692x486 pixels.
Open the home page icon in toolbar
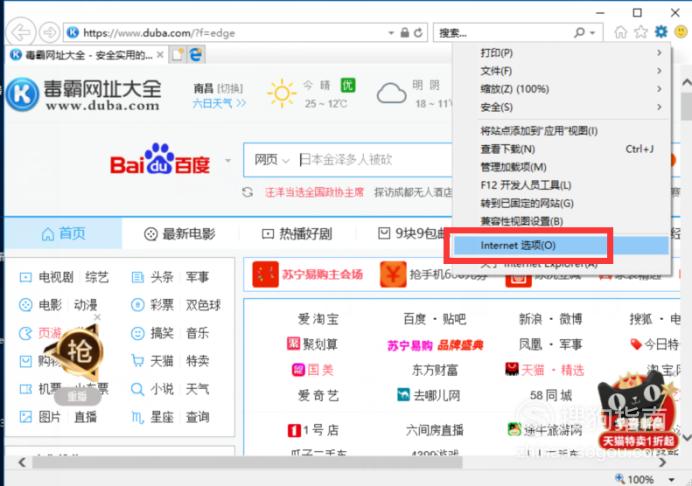click(621, 32)
